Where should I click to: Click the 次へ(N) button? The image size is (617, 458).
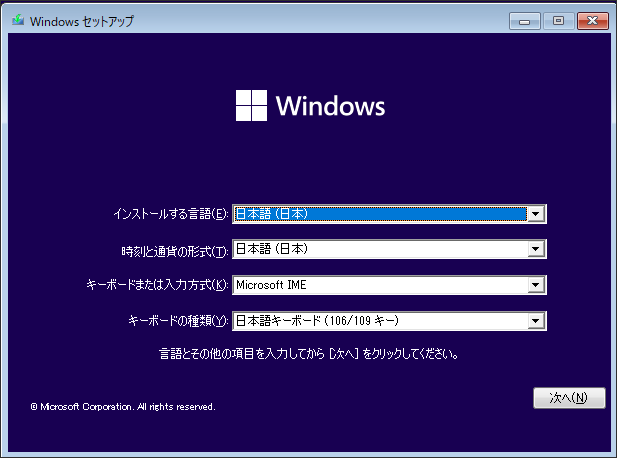click(569, 398)
